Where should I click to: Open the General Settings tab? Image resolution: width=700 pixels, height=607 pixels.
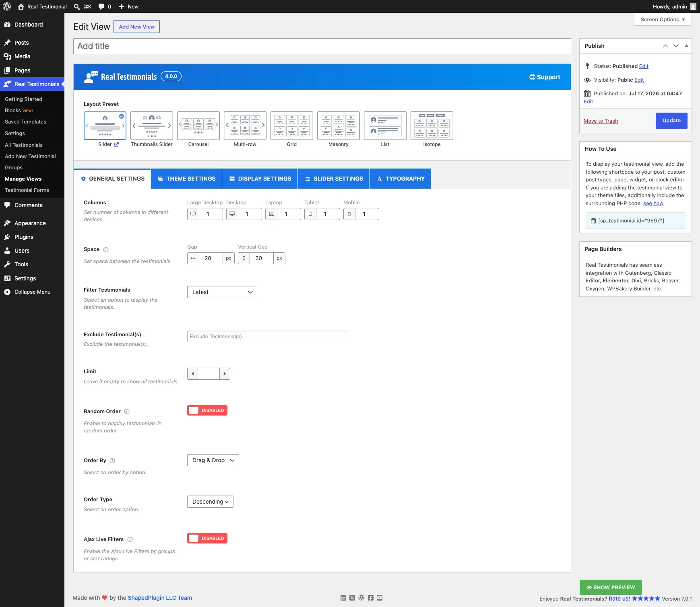(x=112, y=179)
